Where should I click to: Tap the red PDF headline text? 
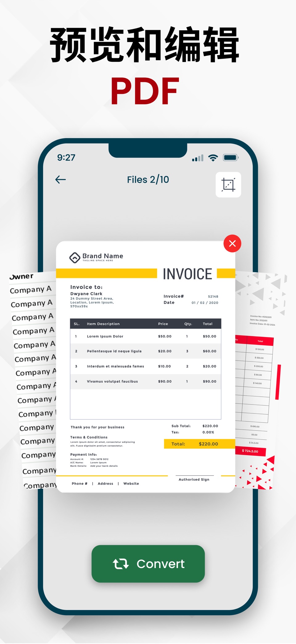pos(145,91)
